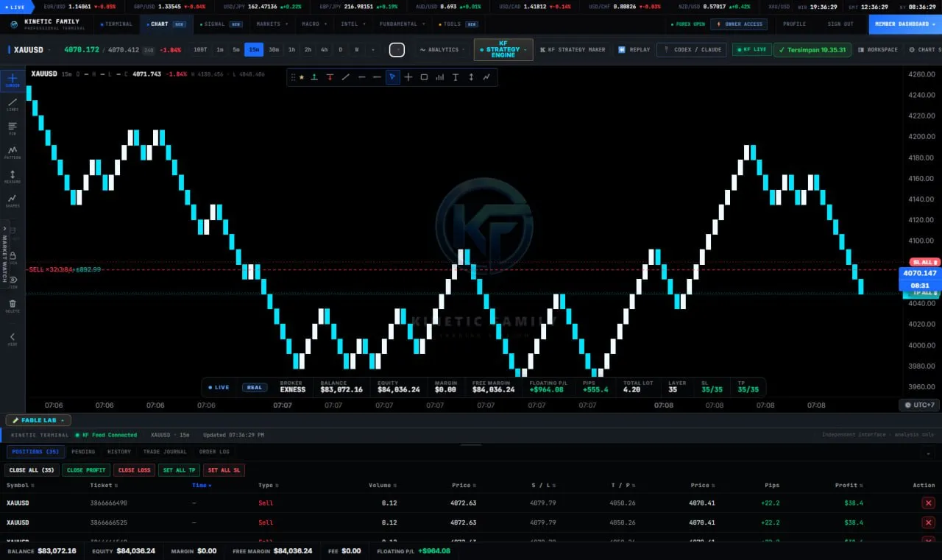Select the Lines drawing tool
The height and width of the screenshot is (560, 942).
tap(13, 104)
